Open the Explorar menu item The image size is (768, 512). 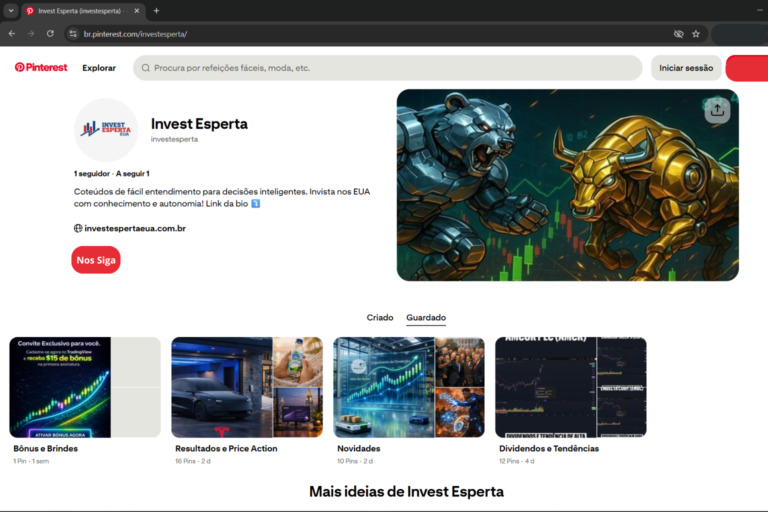[x=99, y=68]
